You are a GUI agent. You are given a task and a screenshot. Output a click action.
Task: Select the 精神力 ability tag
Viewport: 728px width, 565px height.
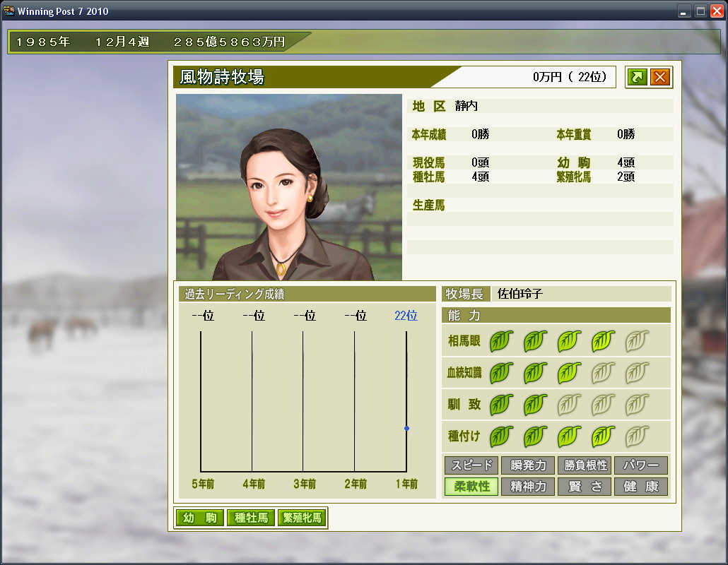(x=529, y=487)
